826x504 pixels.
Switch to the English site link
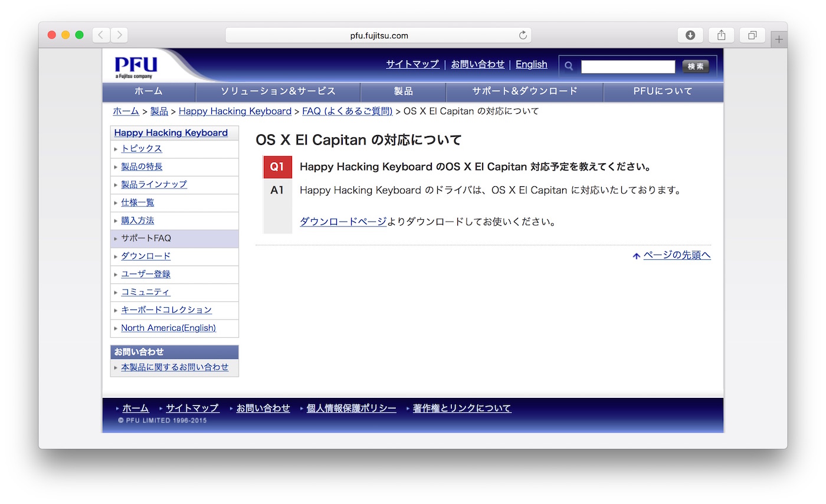[x=532, y=64]
